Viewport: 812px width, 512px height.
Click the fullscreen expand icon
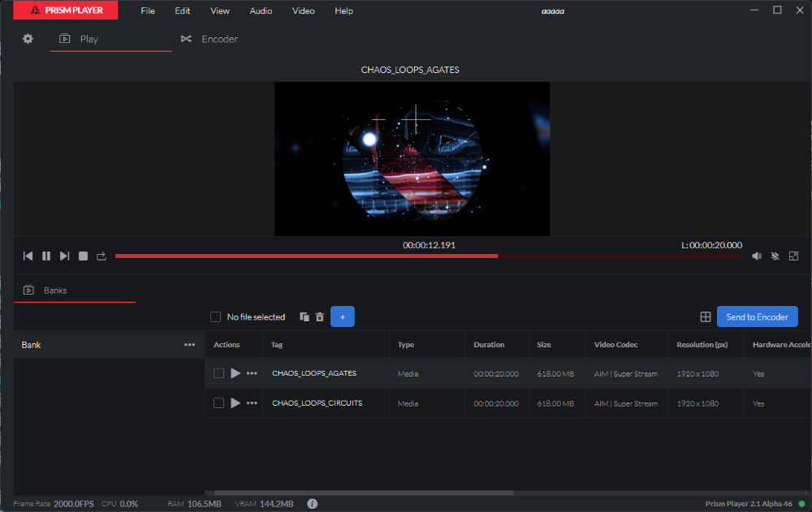point(793,256)
